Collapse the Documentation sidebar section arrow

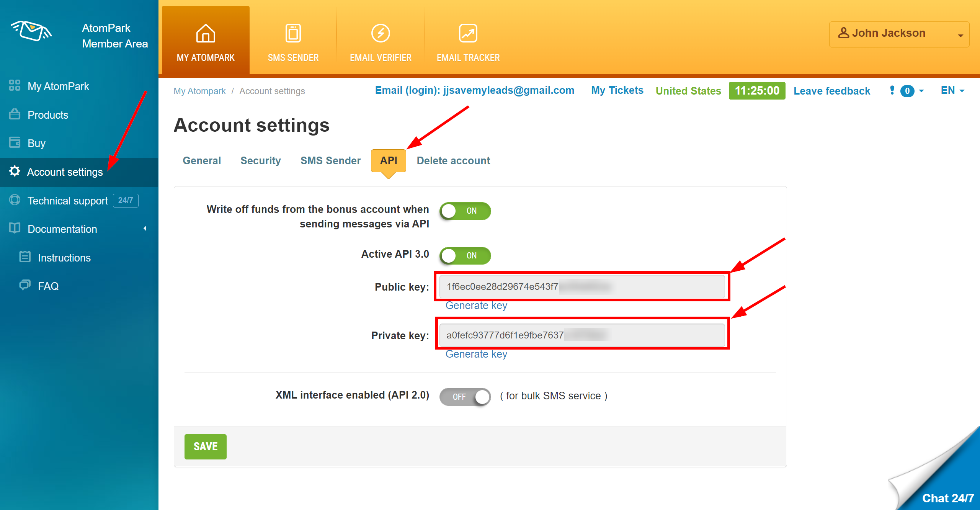pos(145,229)
